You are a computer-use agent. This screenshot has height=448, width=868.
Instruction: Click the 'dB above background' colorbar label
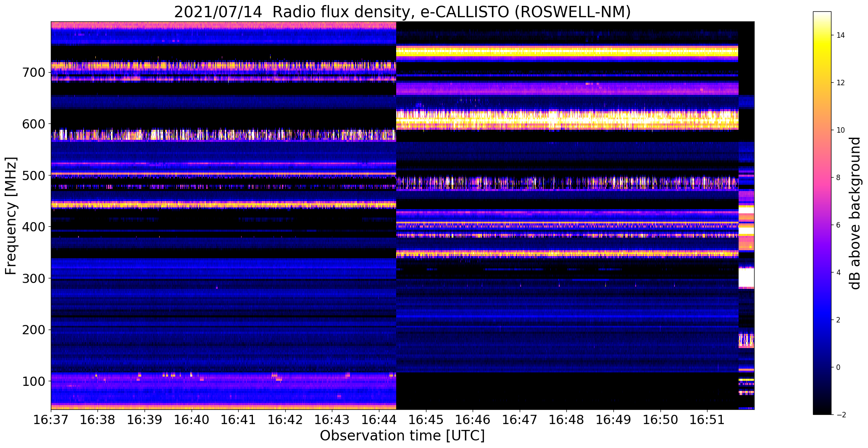855,213
